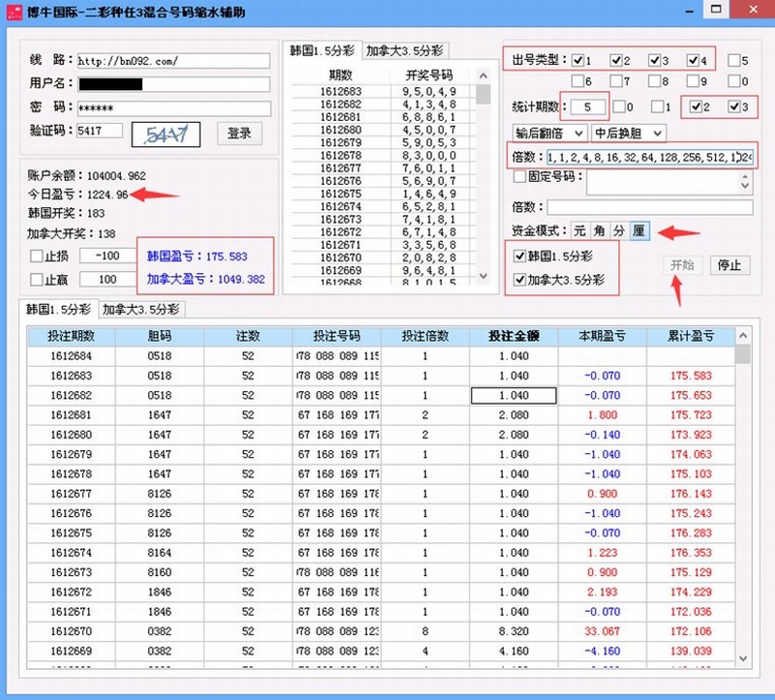Click the app icon in the title bar
Screen dimensions: 775x700
point(13,10)
